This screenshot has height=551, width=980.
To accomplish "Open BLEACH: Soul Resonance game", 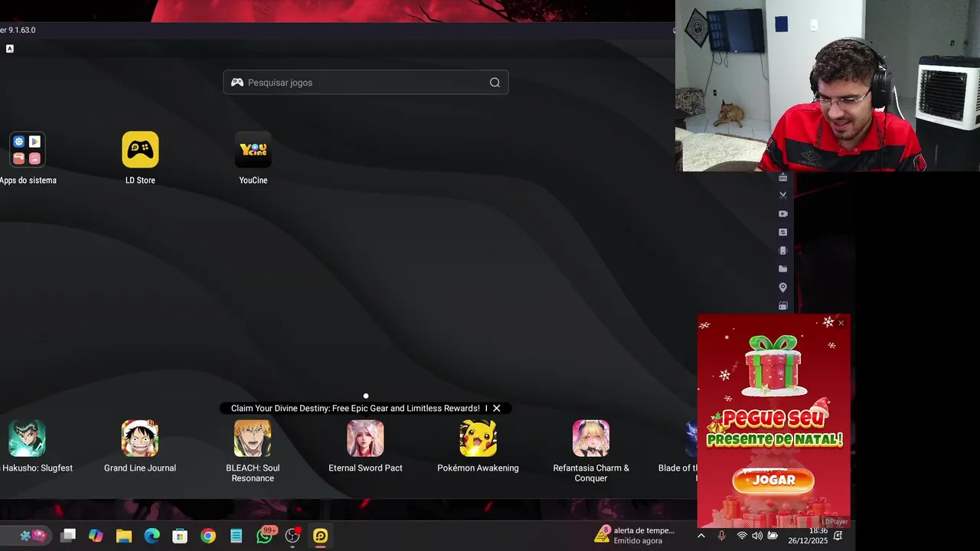I will click(x=253, y=439).
